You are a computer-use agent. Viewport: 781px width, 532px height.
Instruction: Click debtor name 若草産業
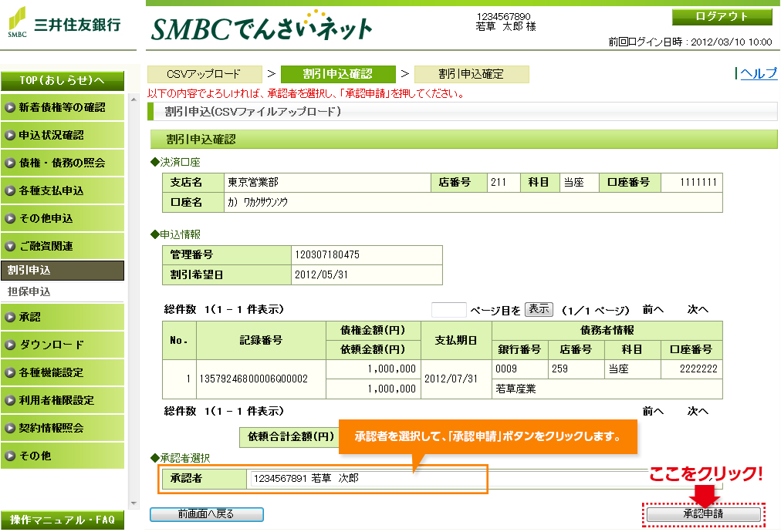[x=516, y=389]
